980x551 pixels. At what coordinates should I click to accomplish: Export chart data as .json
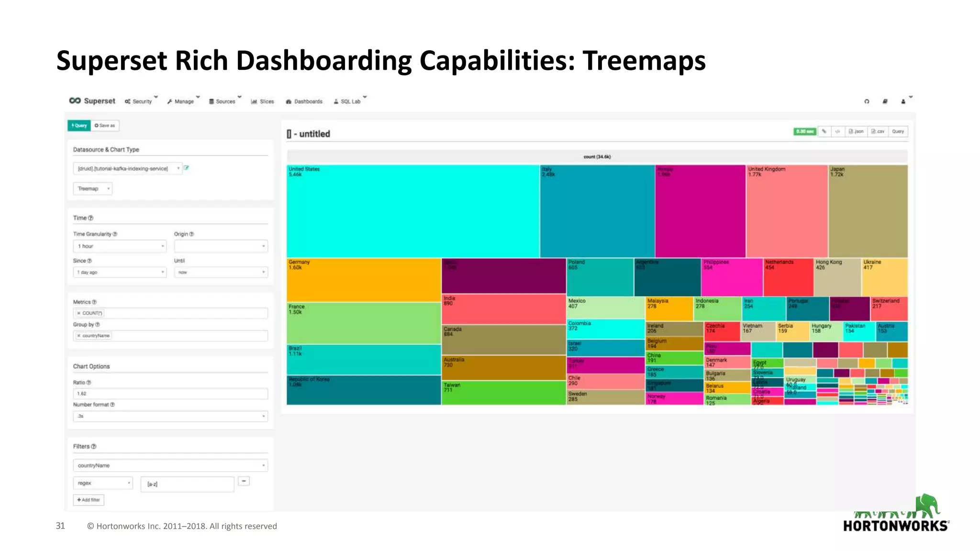point(856,131)
